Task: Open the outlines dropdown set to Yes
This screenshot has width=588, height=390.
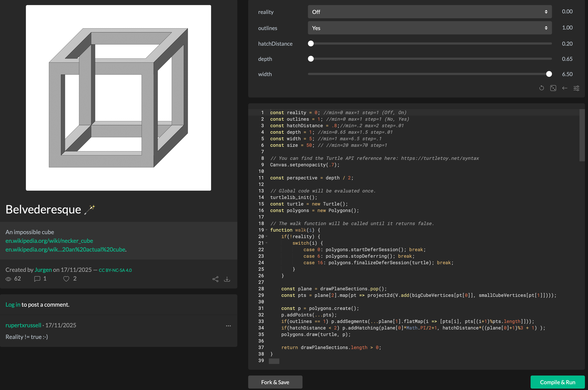Action: (430, 28)
